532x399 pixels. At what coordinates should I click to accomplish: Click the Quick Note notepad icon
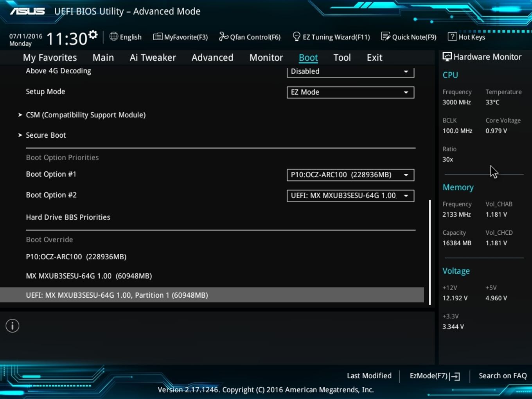[386, 36]
